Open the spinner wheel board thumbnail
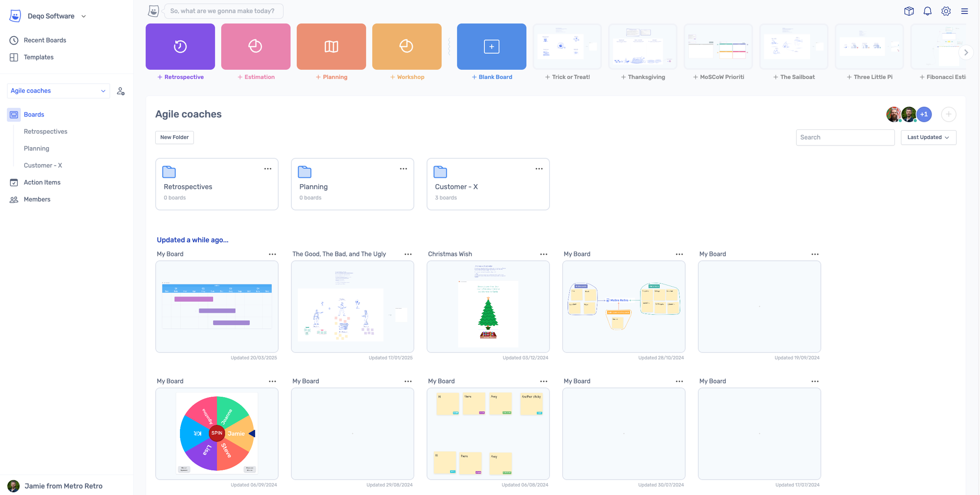This screenshot has height=495, width=980. pos(217,433)
